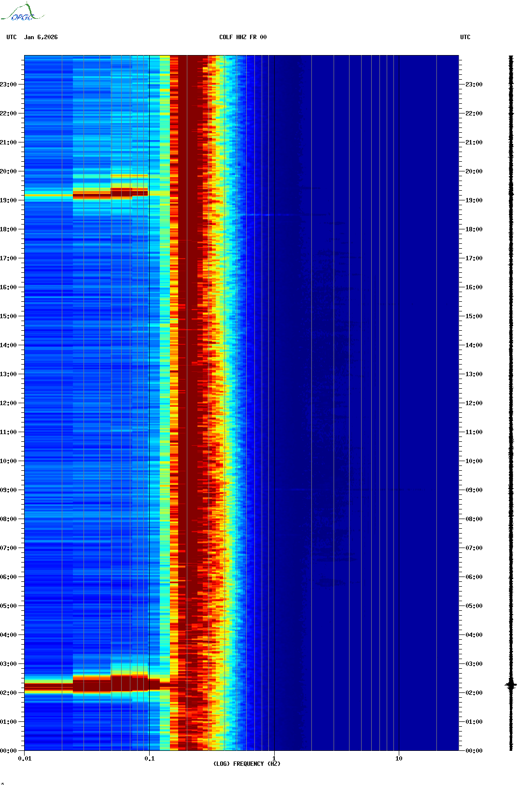Click the UTC label beside the date
This screenshot has height=789, width=532.
(x=12, y=37)
